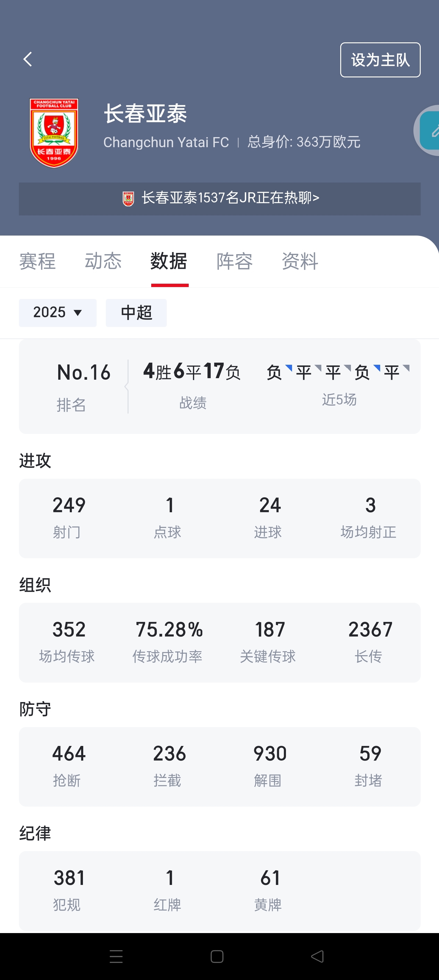
Task: Open the 阵容 tab
Action: [x=234, y=261]
